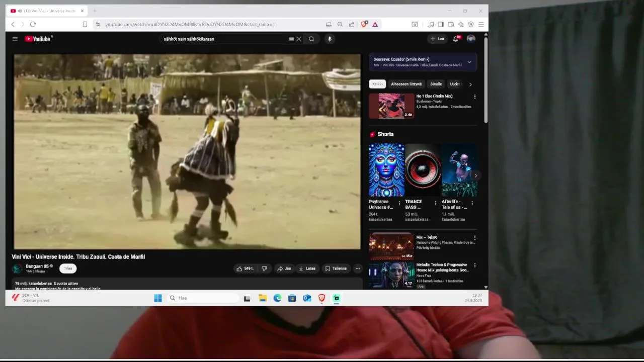Viewport: 644px width, 362px height.
Task: Click the Luo create button
Action: point(437,39)
